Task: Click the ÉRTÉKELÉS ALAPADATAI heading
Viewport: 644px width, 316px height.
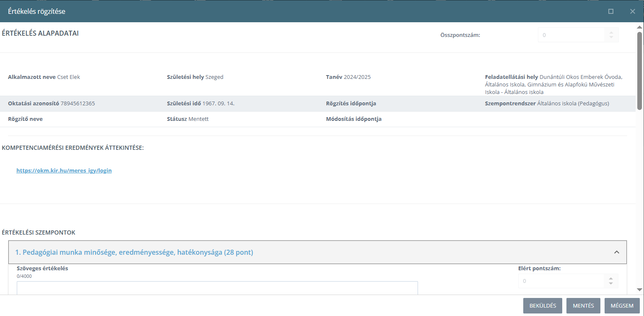Action: [x=40, y=34]
